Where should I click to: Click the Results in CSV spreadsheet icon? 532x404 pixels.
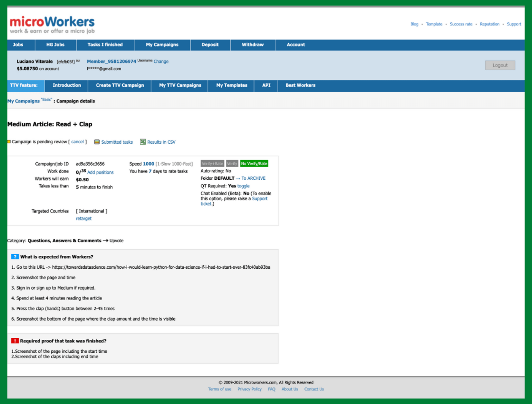point(143,142)
